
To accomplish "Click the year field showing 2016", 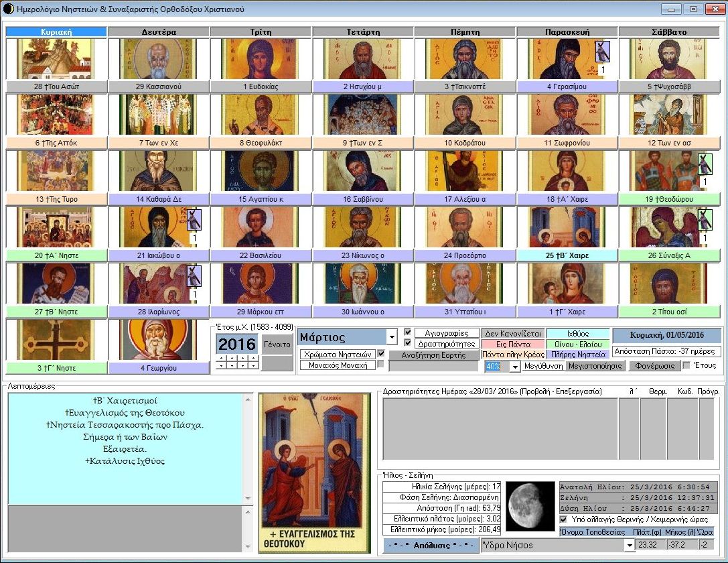I will [x=237, y=345].
